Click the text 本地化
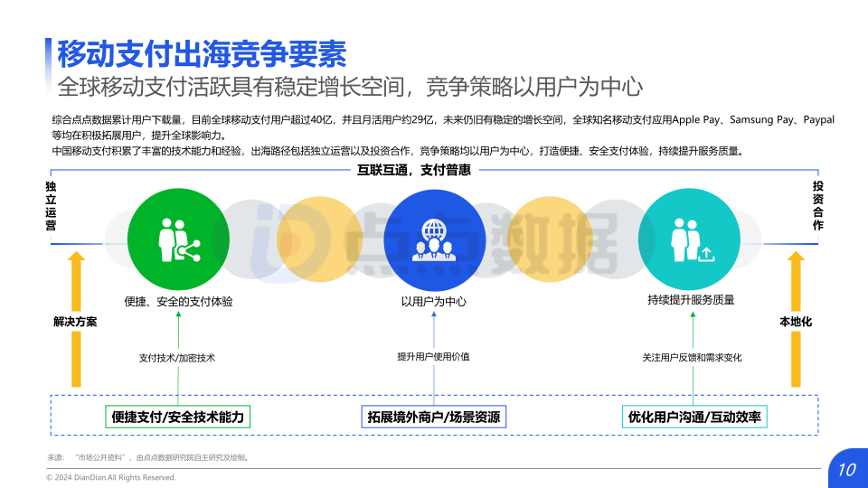 point(796,322)
